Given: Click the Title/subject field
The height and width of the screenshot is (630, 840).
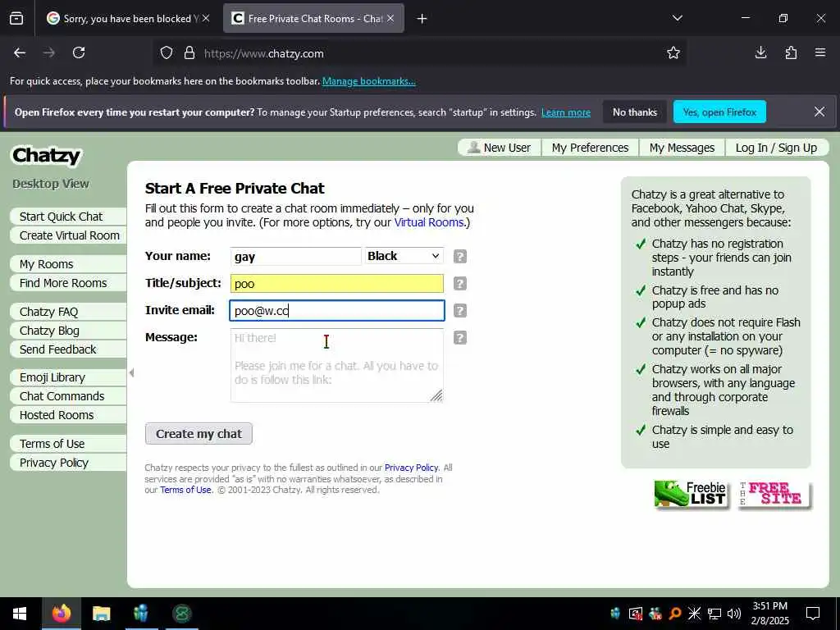Looking at the screenshot, I should [x=337, y=283].
